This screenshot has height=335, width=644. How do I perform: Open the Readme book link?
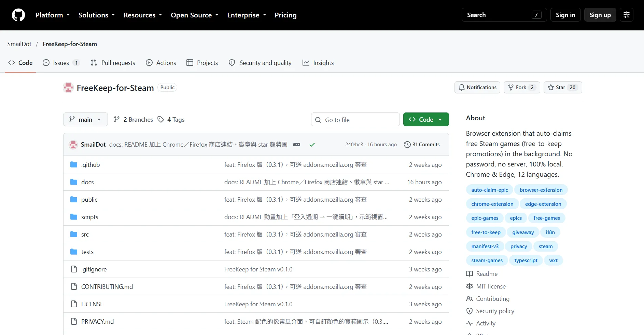[x=482, y=274]
